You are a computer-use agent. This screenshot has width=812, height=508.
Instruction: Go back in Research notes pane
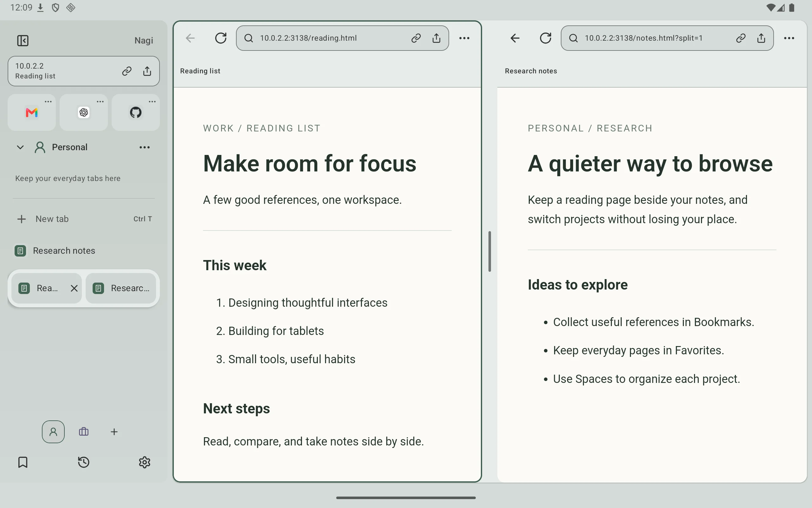[515, 38]
